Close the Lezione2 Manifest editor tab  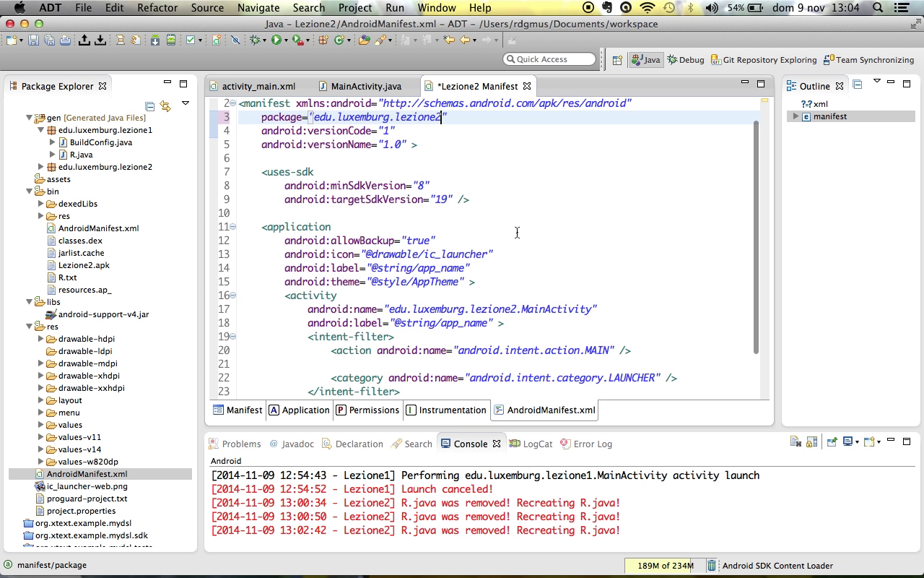click(527, 86)
